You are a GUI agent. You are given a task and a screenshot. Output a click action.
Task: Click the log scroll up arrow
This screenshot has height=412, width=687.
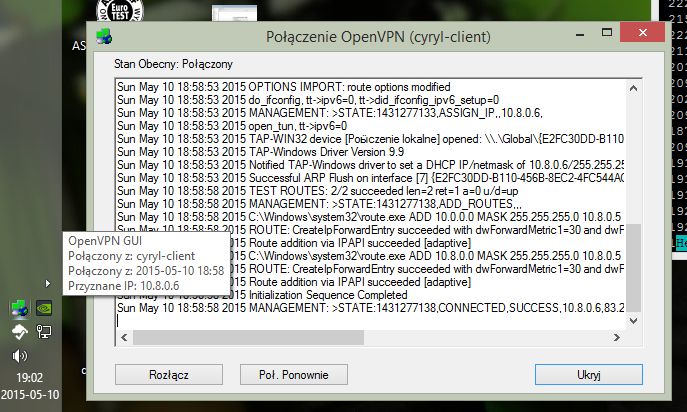tap(633, 88)
